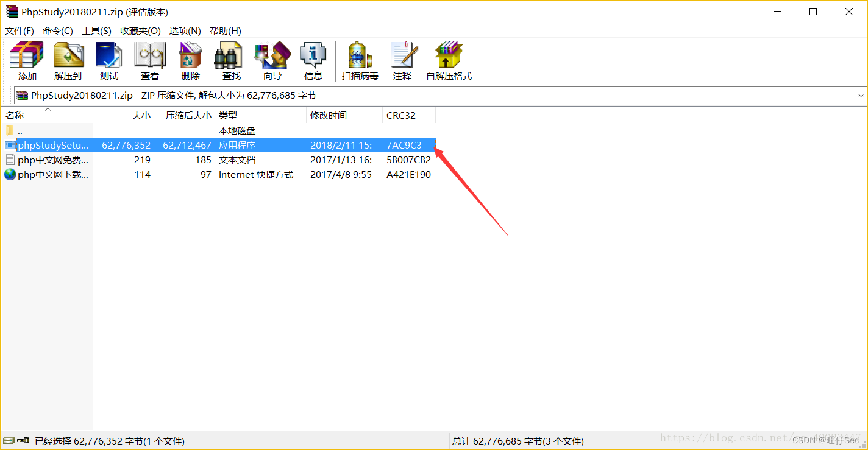Expand the address bar path dropdown
Image resolution: width=868 pixels, height=450 pixels.
point(861,96)
